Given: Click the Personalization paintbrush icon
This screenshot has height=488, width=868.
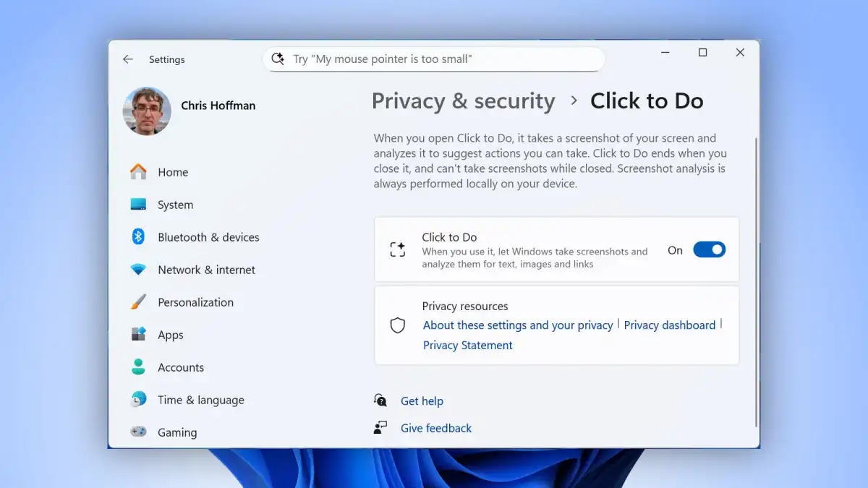Looking at the screenshot, I should pyautogui.click(x=138, y=302).
